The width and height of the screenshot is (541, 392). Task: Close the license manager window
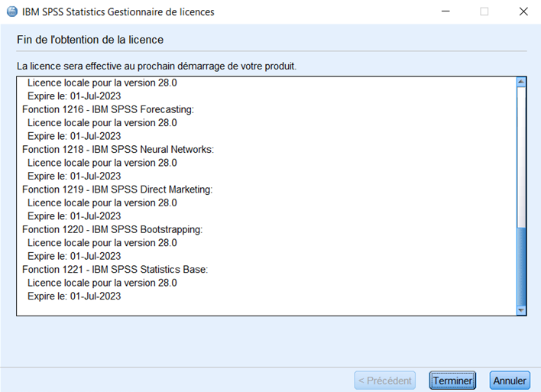coord(523,11)
